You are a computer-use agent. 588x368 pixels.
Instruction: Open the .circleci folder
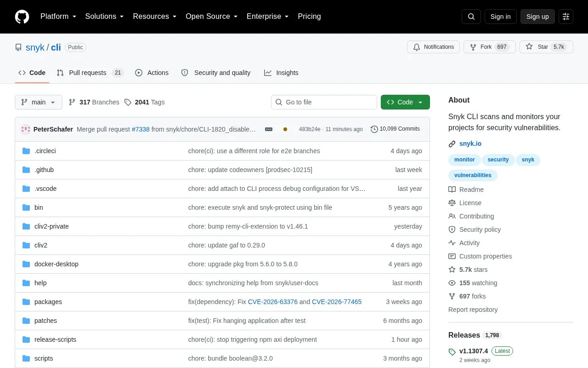point(45,151)
